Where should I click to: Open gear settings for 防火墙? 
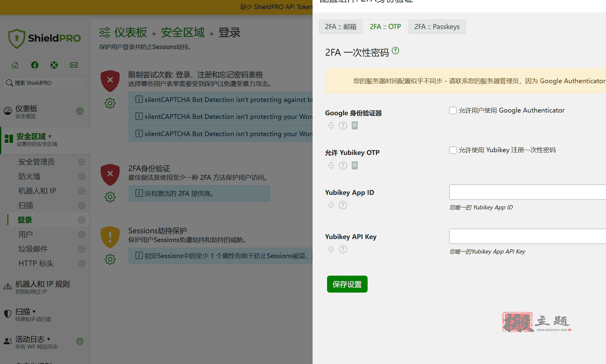point(82,176)
